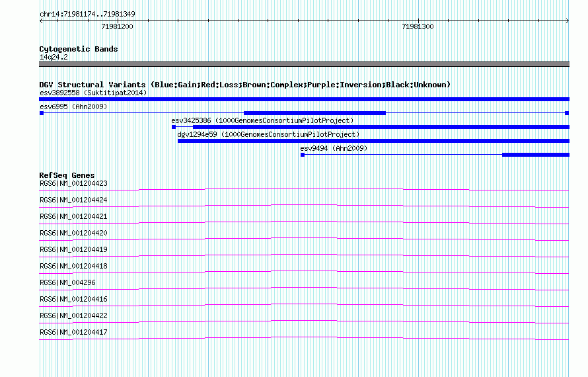Click the thick segment of esv6995
The width and height of the screenshot is (588, 377).
pos(314,113)
